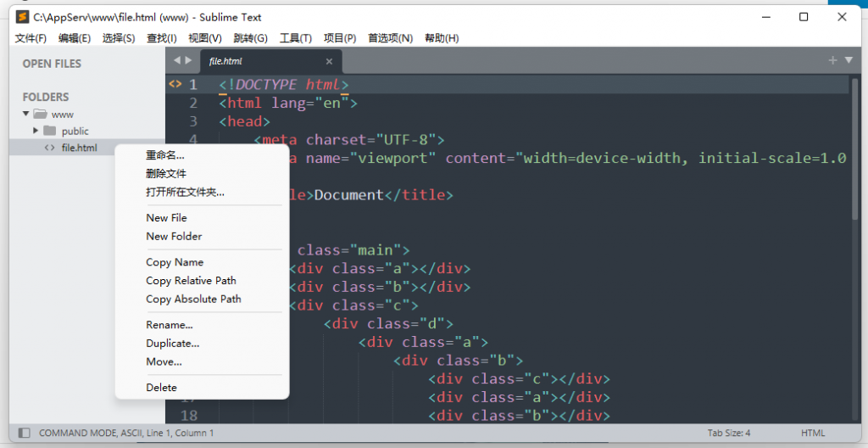Viewport: 868px width, 448px height.
Task: Select Rename... in context menu
Action: coord(170,325)
